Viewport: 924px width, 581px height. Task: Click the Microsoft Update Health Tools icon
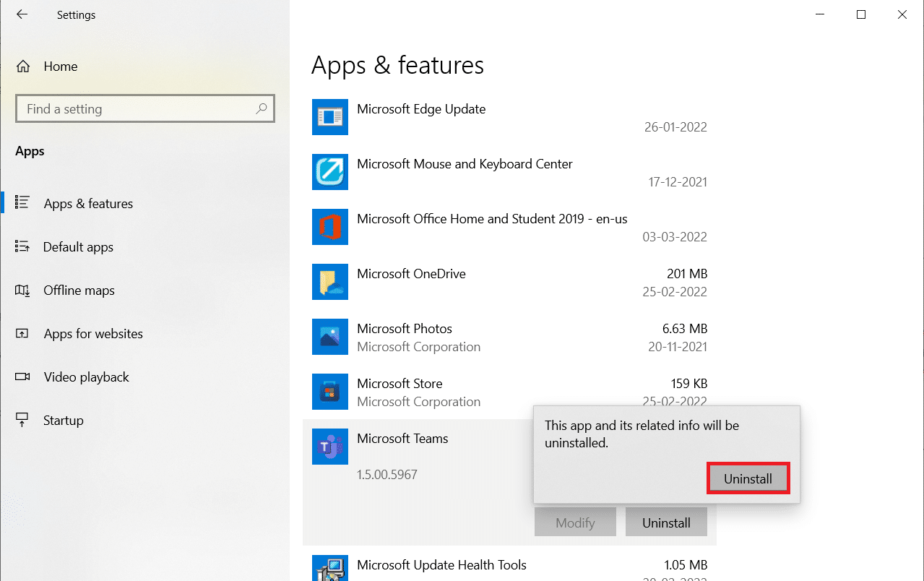pos(330,568)
